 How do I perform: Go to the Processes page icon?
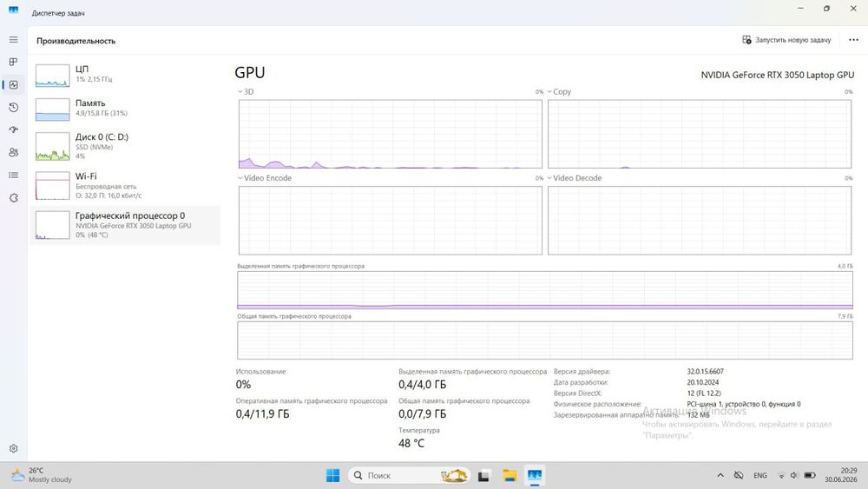[x=13, y=62]
